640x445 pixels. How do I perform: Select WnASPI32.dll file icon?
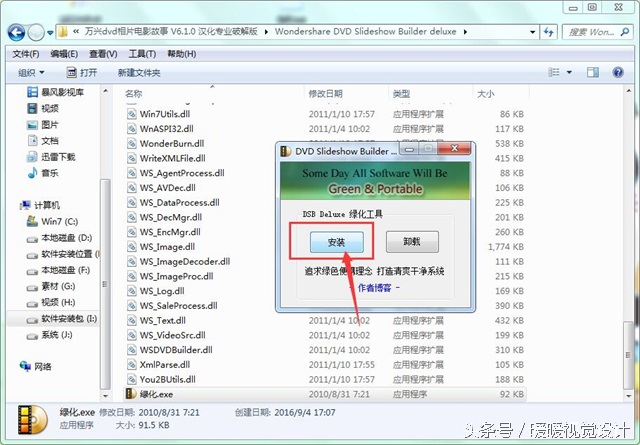131,129
